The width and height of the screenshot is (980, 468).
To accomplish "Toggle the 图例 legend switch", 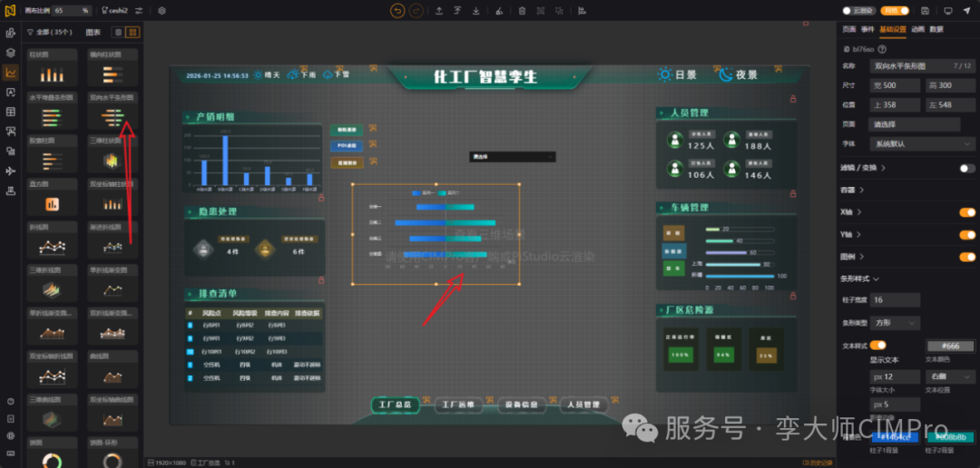I will (967, 257).
